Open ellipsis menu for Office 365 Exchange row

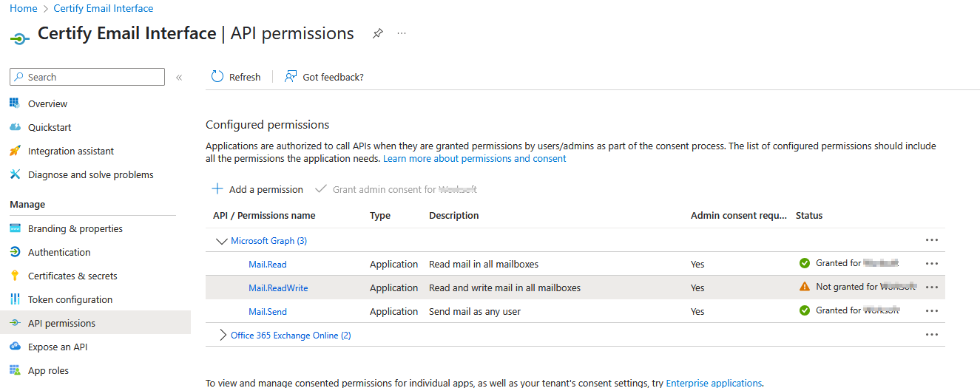tap(932, 335)
